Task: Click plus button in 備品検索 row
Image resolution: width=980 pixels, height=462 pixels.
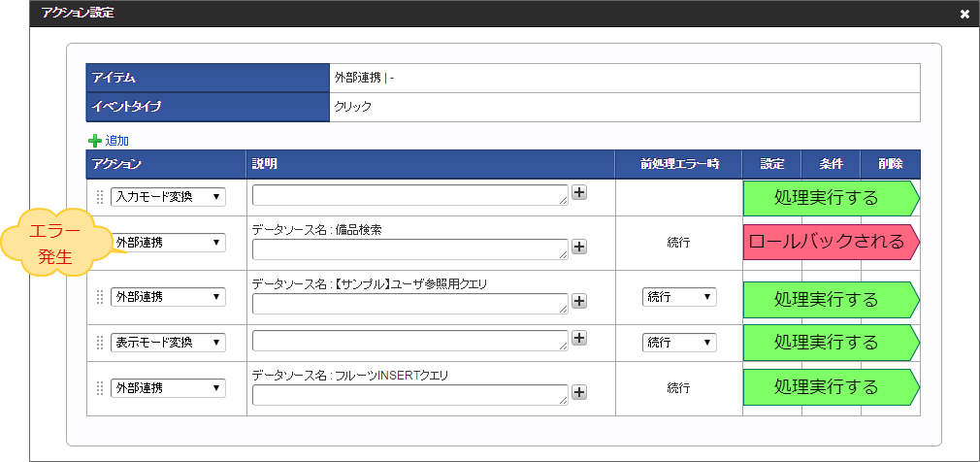Action: [x=579, y=247]
